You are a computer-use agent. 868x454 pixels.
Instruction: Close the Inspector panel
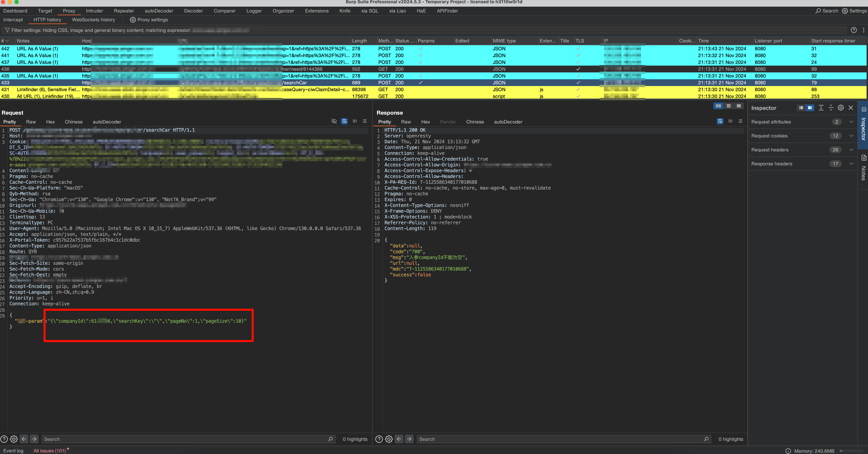click(850, 108)
